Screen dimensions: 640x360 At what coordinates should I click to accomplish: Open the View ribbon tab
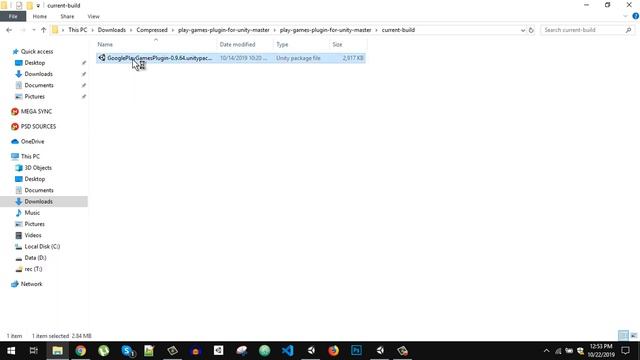click(x=93, y=16)
